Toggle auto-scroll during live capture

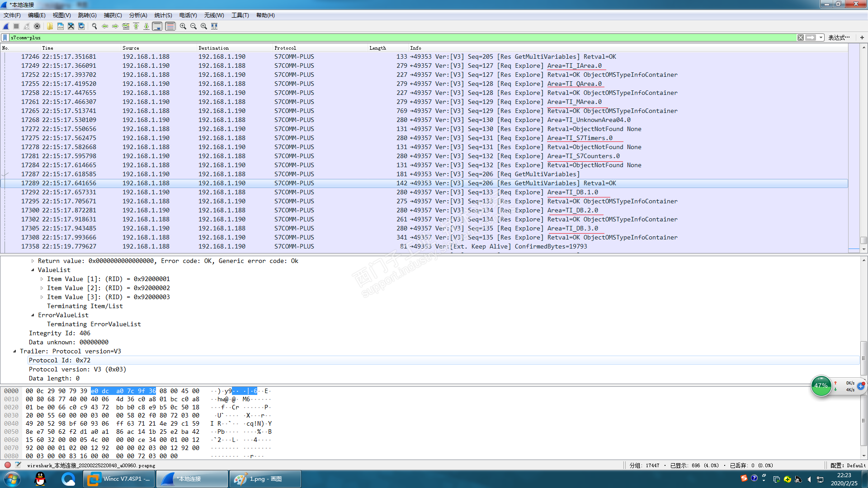[157, 26]
